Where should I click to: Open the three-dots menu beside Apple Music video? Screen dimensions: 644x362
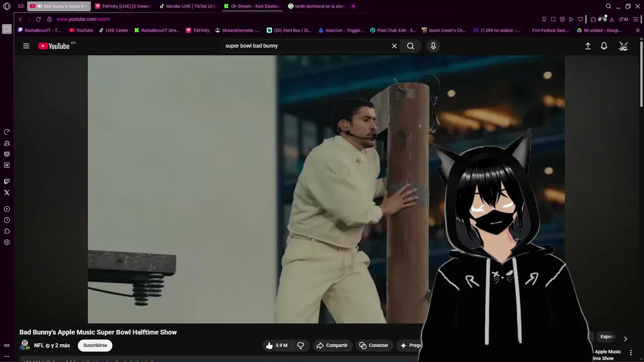[631, 352]
